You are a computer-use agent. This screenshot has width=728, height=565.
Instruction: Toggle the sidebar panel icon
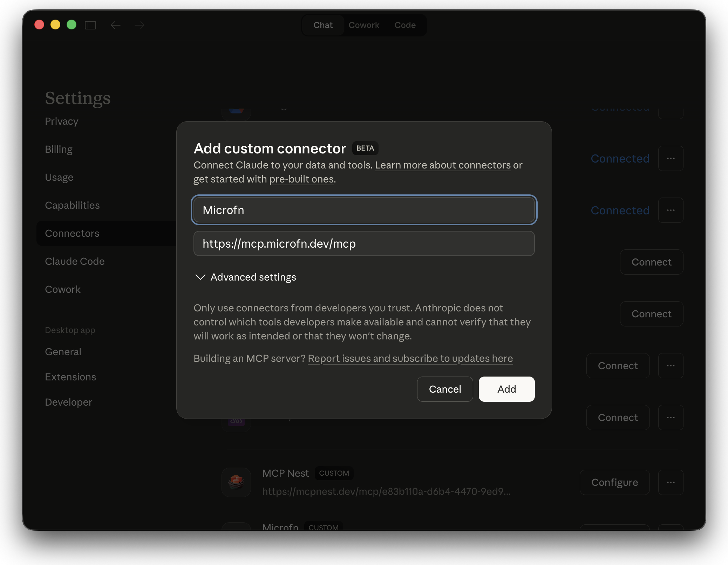[x=90, y=25]
